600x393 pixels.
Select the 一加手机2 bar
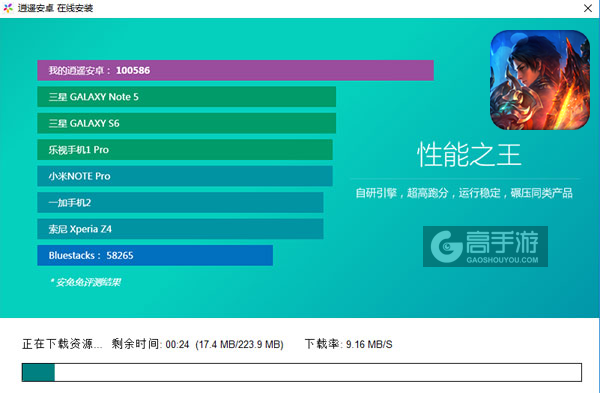[180, 202]
